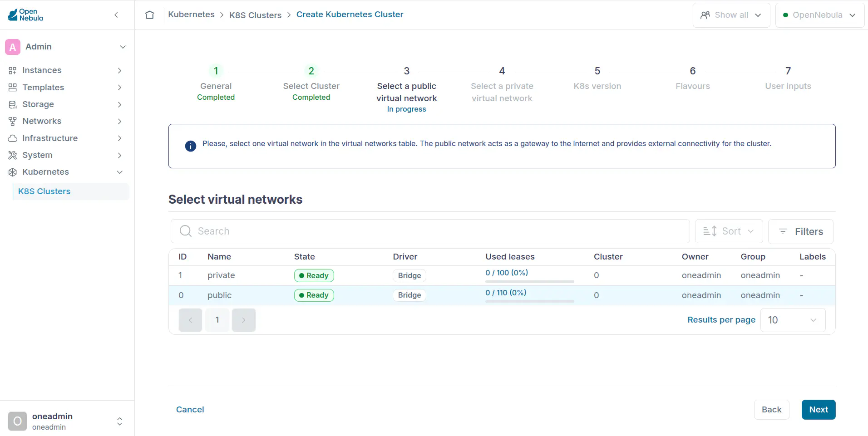The height and width of the screenshot is (436, 868).
Task: Click the Templates icon in sidebar
Action: pos(13,87)
